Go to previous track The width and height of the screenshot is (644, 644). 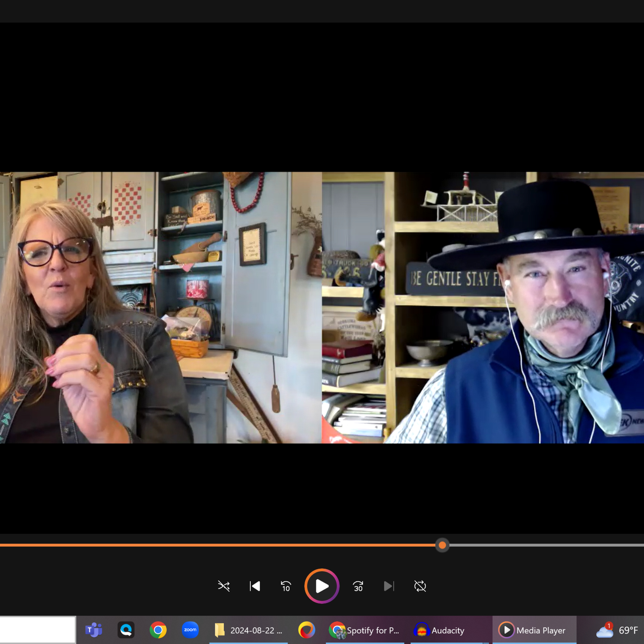(255, 586)
